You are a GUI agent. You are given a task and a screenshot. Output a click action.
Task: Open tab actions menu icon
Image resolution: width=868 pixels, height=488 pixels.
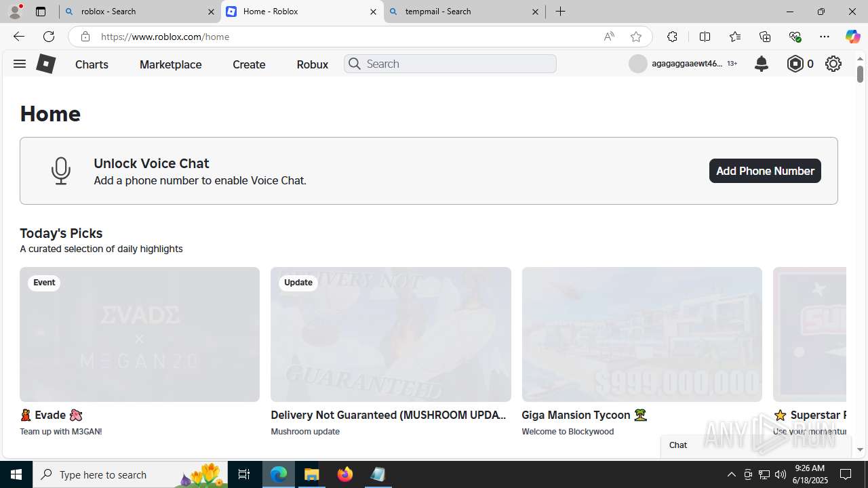click(41, 12)
